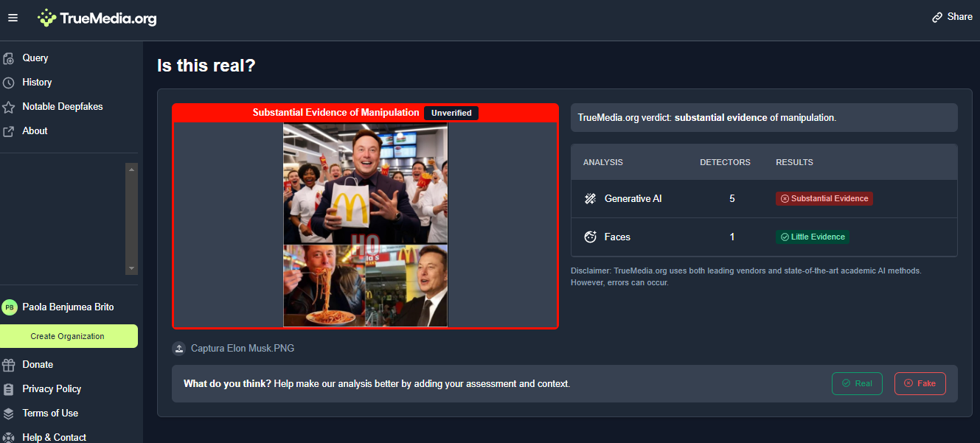Click the Query document icon

tap(8, 58)
